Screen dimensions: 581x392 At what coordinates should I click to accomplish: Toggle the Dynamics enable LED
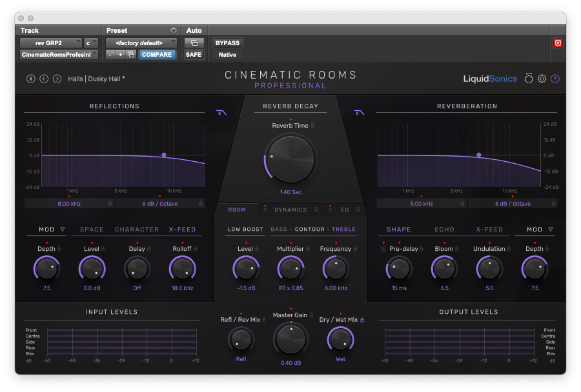pos(265,210)
